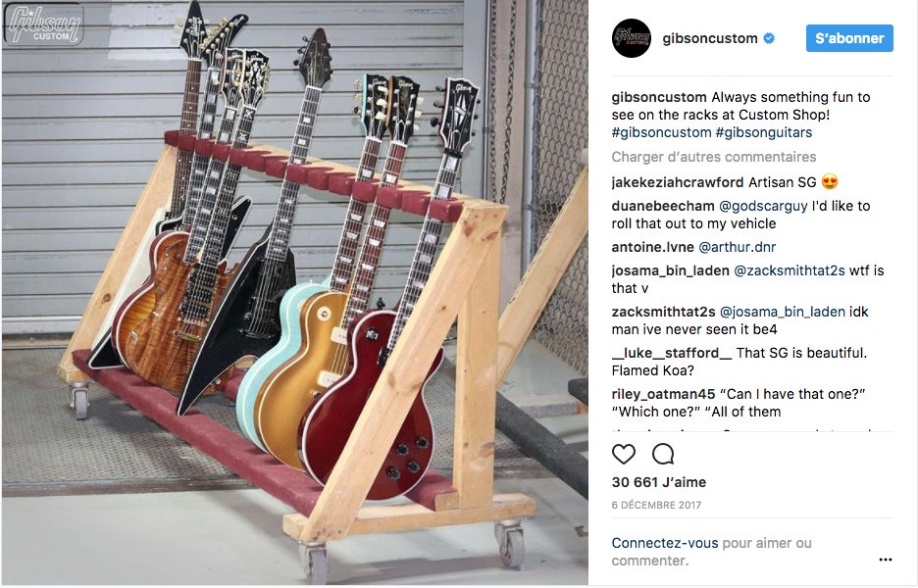The image size is (918, 588).
Task: Click the blue verified badge
Action: 769,38
